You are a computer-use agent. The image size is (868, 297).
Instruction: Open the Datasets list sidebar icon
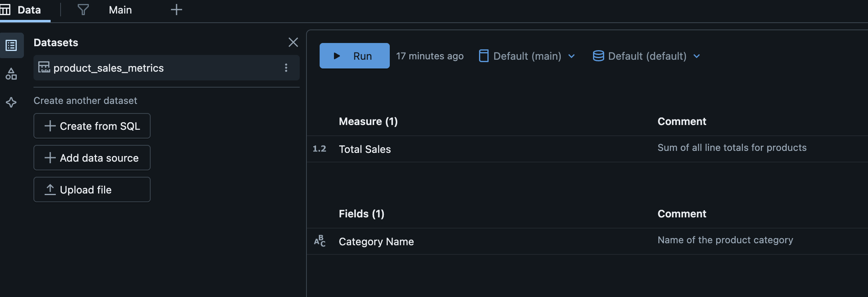[x=11, y=45]
